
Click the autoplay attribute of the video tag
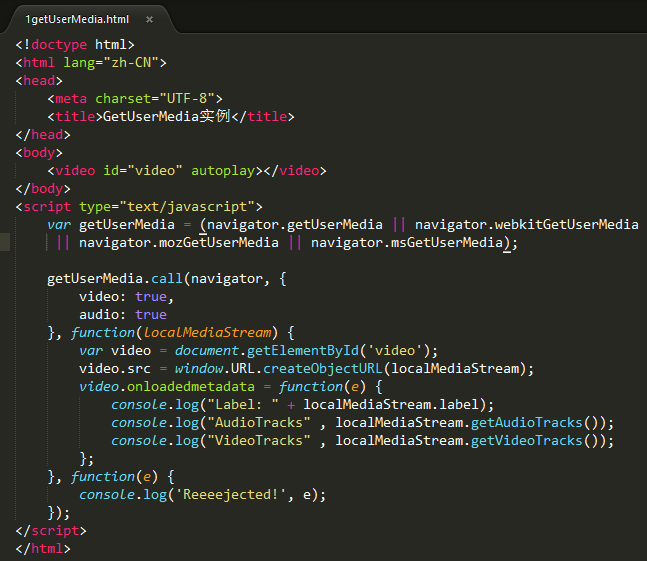(223, 171)
